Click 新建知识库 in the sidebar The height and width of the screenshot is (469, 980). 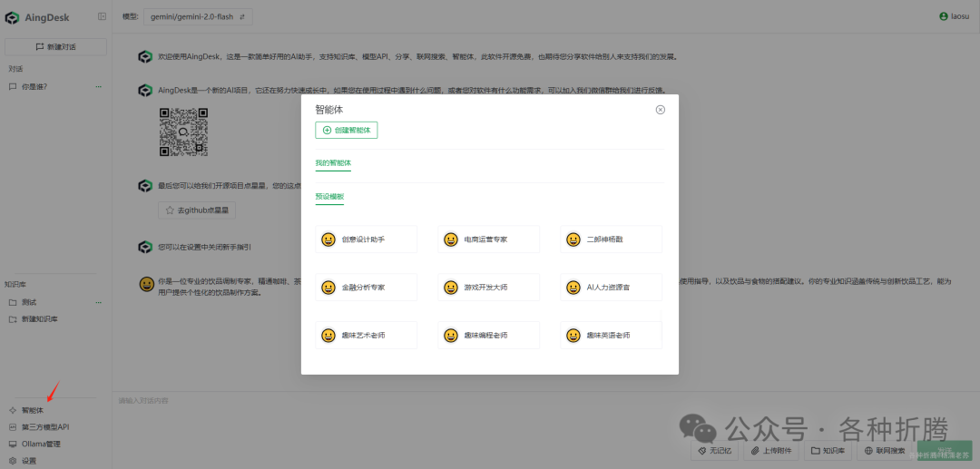coord(39,319)
